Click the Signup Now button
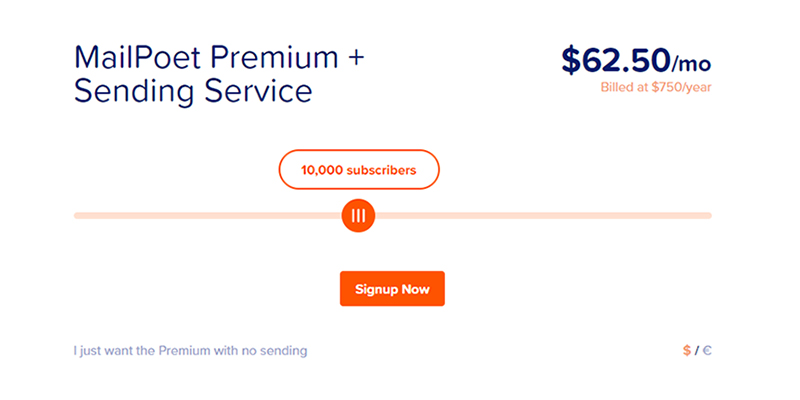 pos(392,289)
